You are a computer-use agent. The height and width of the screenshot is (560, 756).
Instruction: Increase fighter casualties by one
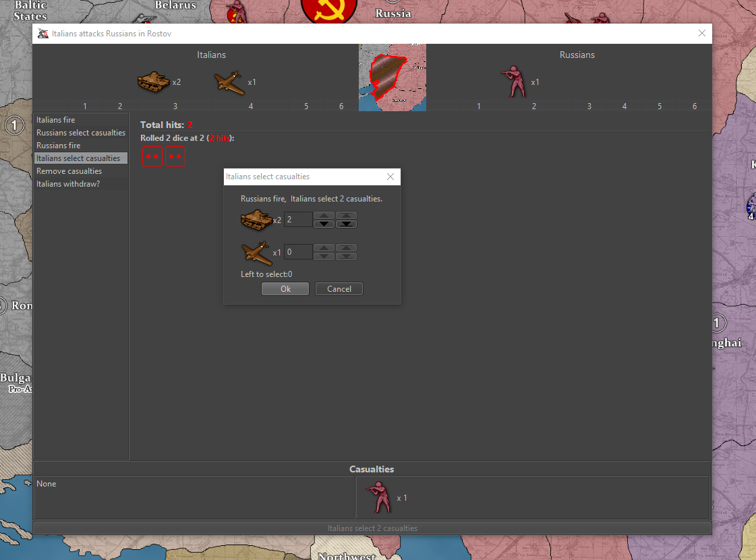pyautogui.click(x=324, y=248)
